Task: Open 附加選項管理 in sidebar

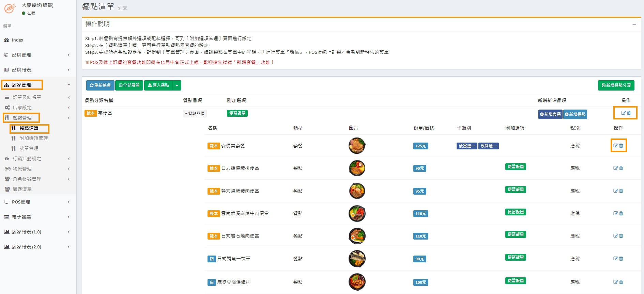Action: [x=33, y=138]
